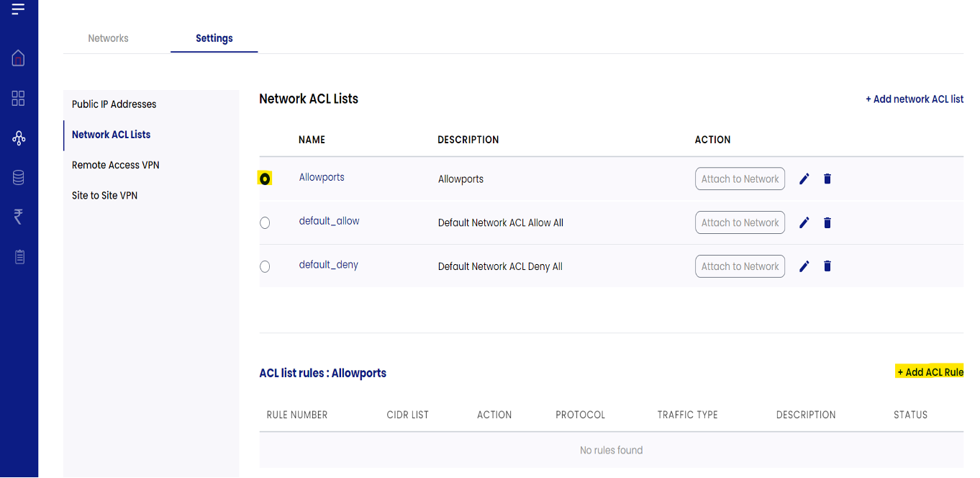This screenshot has height=478, width=980.
Task: Edit the Allowports ACL with pencil icon
Action: point(804,179)
